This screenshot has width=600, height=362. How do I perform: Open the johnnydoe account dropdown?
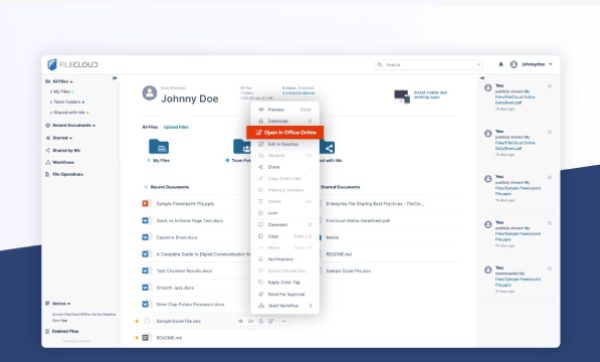532,64
